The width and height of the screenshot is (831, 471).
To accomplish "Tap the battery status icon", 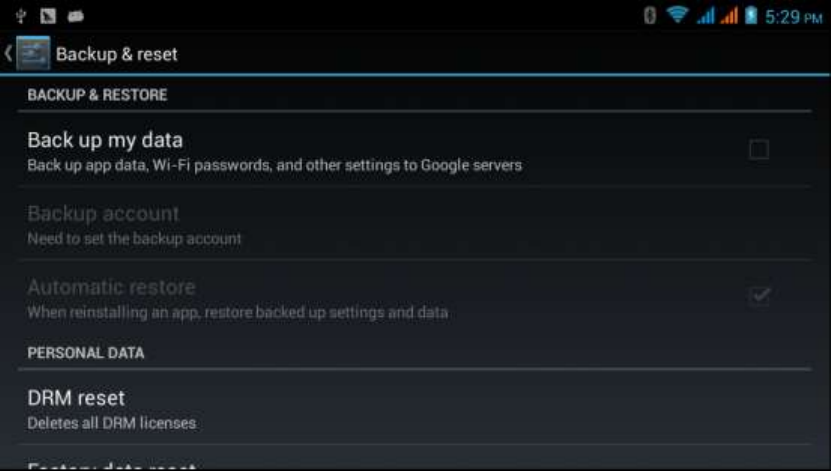I will click(x=751, y=16).
